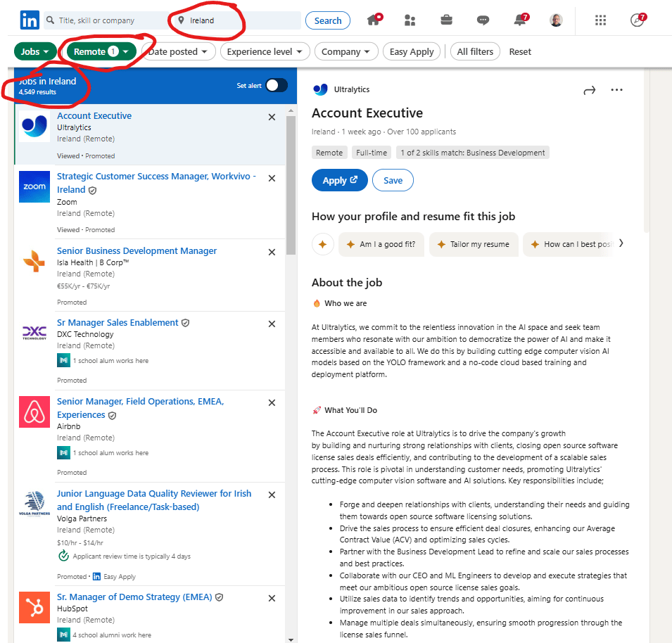Expand the Jobs filter dropdown
This screenshot has width=672, height=643.
point(35,52)
